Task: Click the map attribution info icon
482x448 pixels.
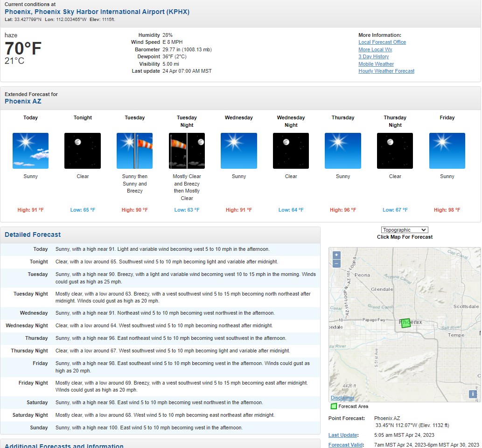Action: tap(472, 394)
